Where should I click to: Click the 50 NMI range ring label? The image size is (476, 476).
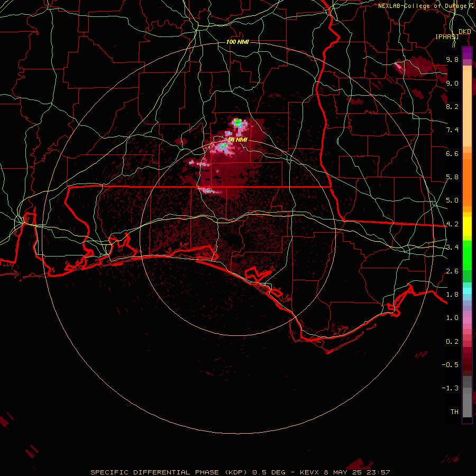pos(237,140)
